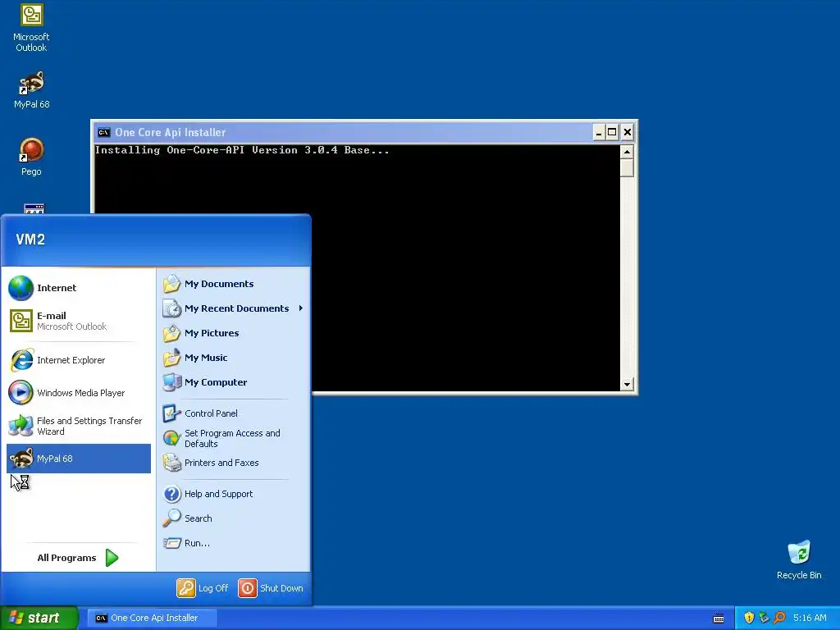
Task: Open Set Program Access and Defaults
Action: pos(233,438)
